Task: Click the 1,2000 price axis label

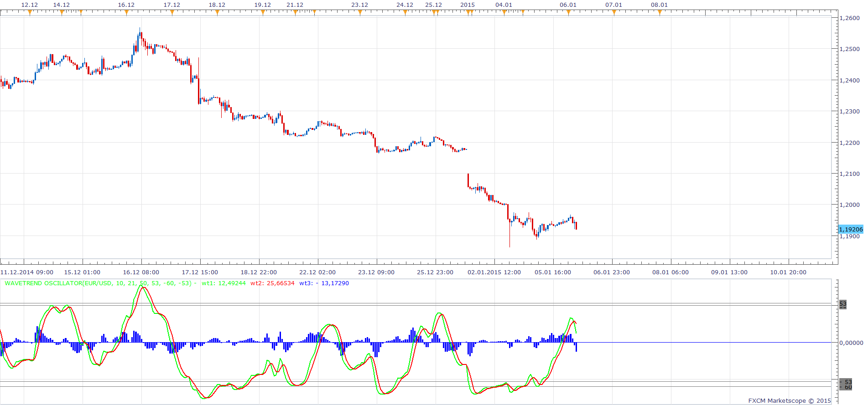Action: [850, 205]
